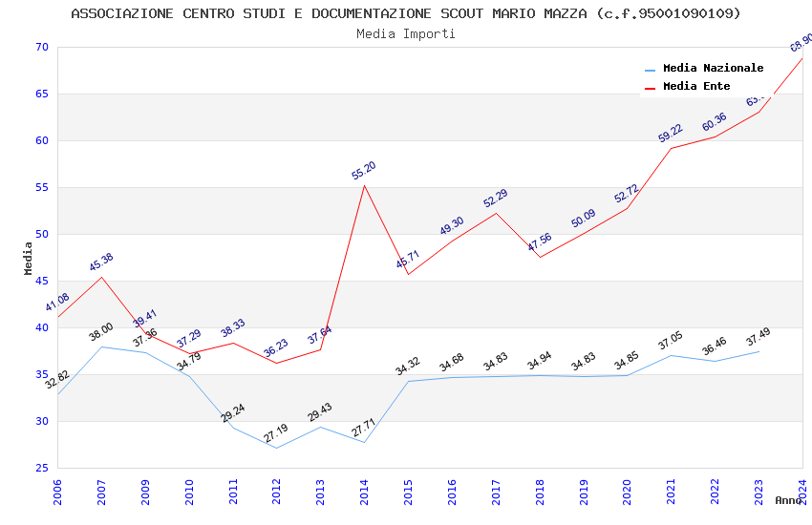This screenshot has width=812, height=525.
Task: Click the 27.71 data label
Action: [x=364, y=428]
